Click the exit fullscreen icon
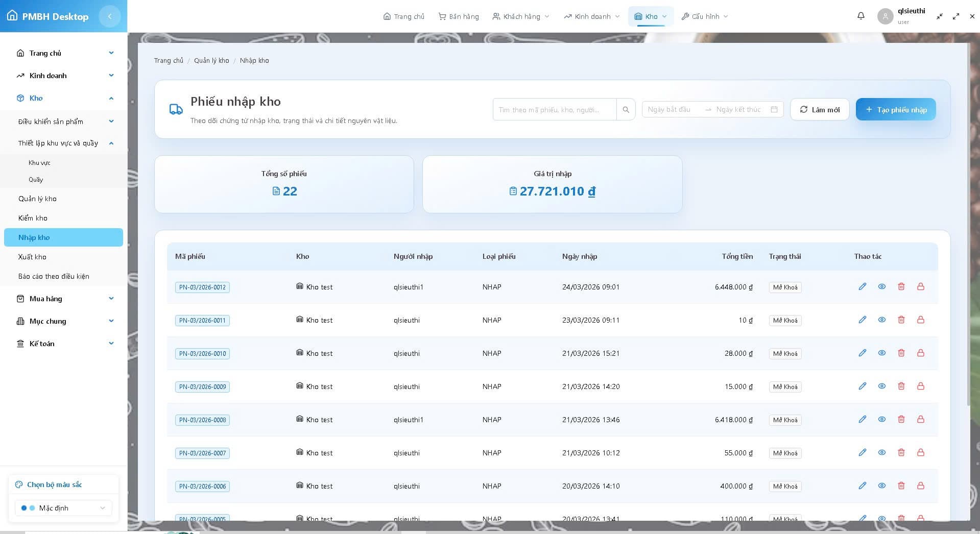The height and width of the screenshot is (534, 980). [x=939, y=16]
